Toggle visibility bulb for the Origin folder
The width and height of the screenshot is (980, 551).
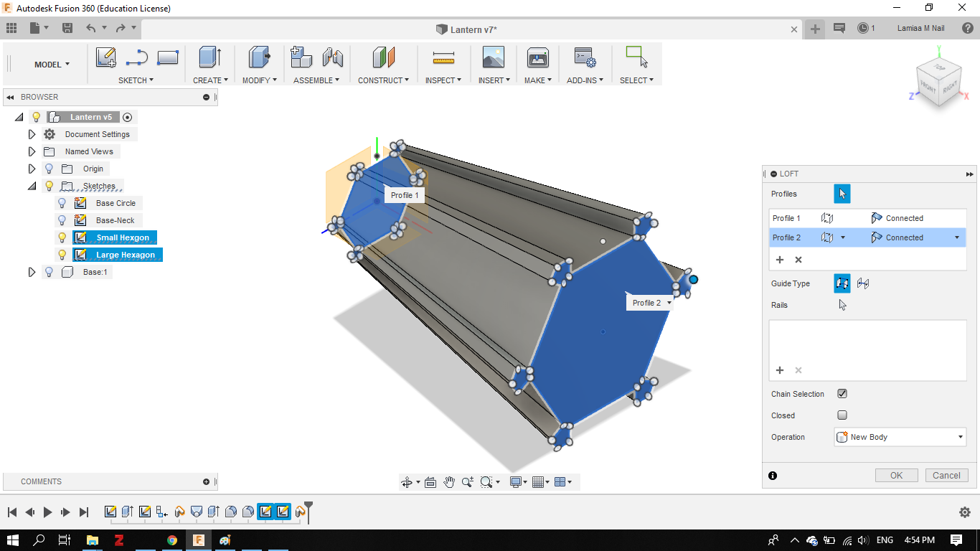(x=49, y=169)
